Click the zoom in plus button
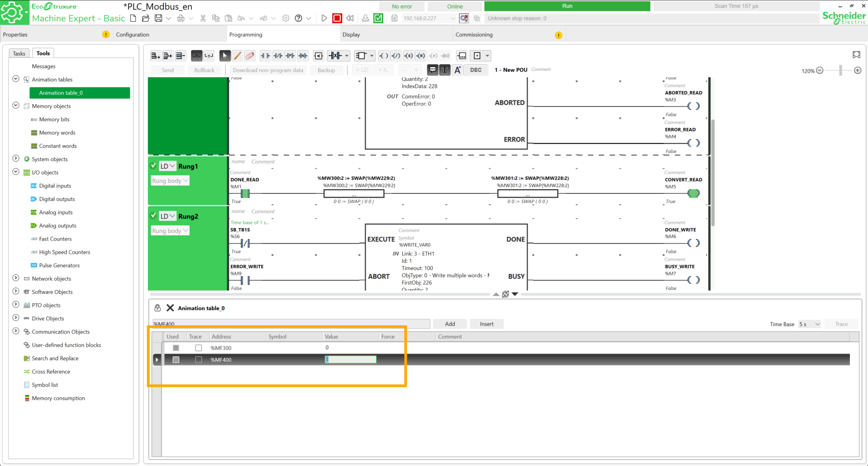This screenshot has width=868, height=466. coord(858,71)
